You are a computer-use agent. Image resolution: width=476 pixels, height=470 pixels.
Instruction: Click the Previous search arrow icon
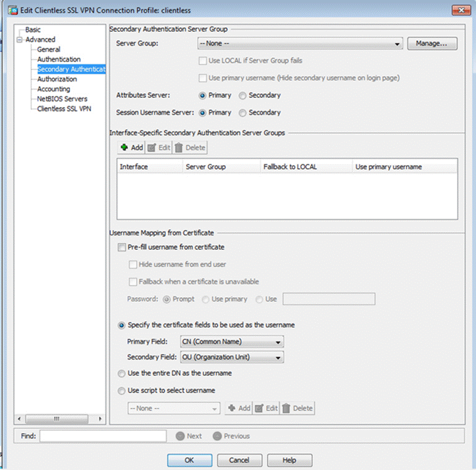[217, 436]
